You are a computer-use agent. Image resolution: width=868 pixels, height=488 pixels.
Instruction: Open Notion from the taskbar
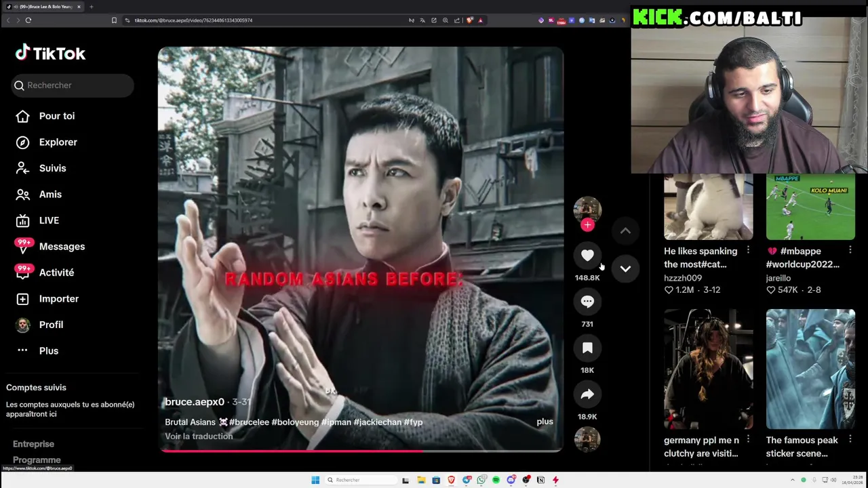click(540, 480)
